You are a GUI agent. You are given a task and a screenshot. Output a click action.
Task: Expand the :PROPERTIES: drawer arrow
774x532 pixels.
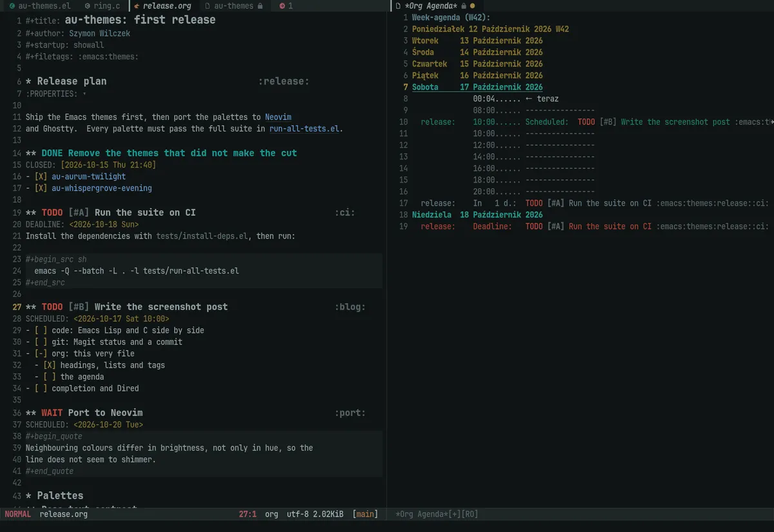(84, 94)
